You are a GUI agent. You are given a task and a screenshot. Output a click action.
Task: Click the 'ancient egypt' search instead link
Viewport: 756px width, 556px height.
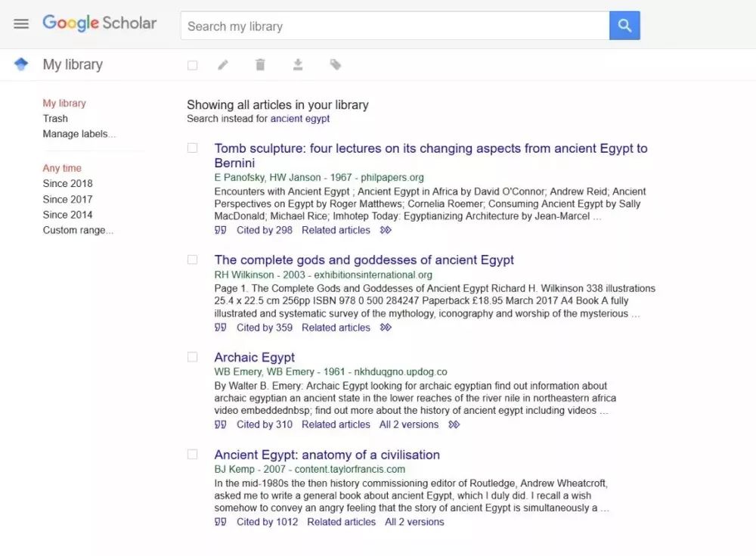click(x=300, y=118)
